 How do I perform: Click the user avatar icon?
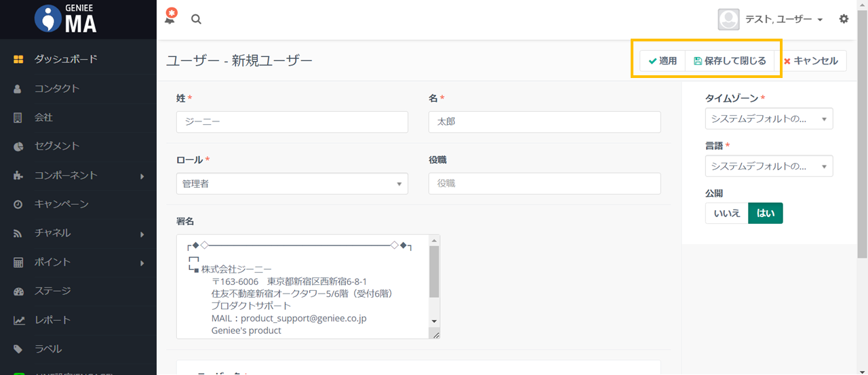pos(728,20)
